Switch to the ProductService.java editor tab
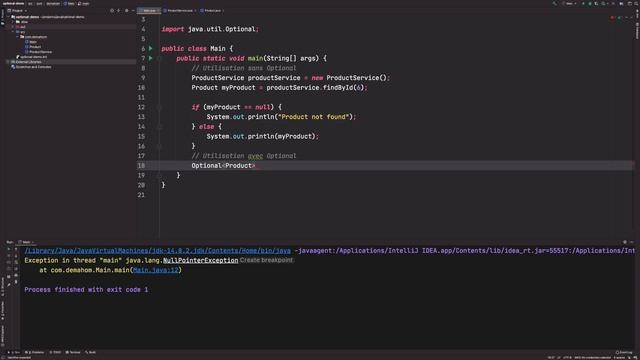This screenshot has width=640, height=360. click(180, 11)
